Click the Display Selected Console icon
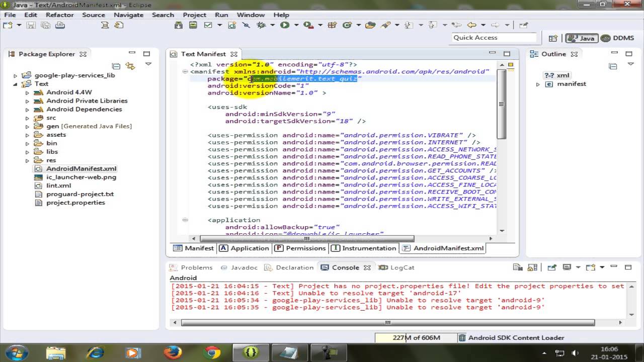The height and width of the screenshot is (362, 644). (x=567, y=267)
